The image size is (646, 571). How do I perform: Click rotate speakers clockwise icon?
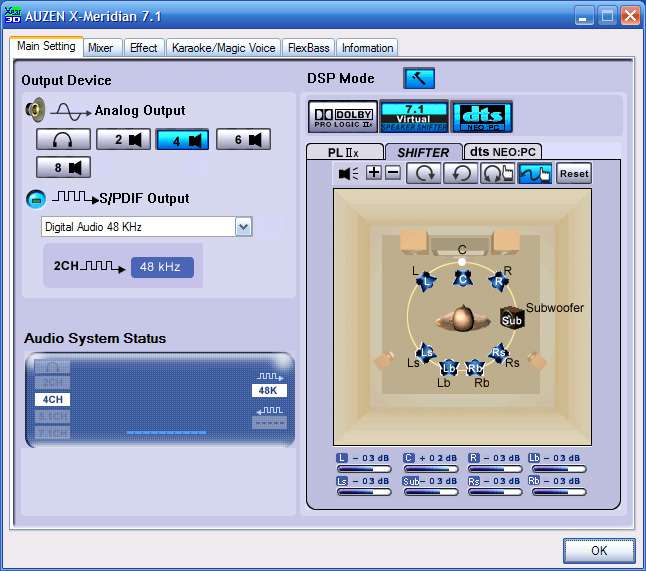(424, 173)
